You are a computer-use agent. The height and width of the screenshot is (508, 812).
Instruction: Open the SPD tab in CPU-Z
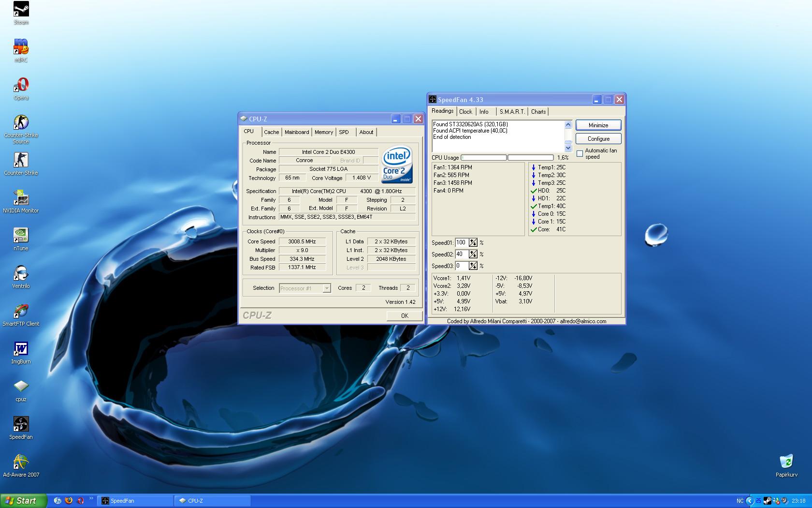pos(344,132)
